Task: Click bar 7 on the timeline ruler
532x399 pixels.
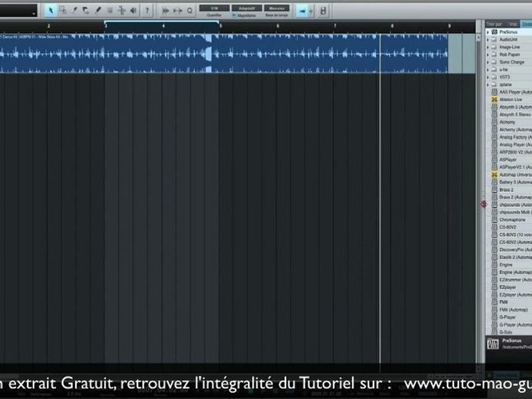Action: pos(335,26)
